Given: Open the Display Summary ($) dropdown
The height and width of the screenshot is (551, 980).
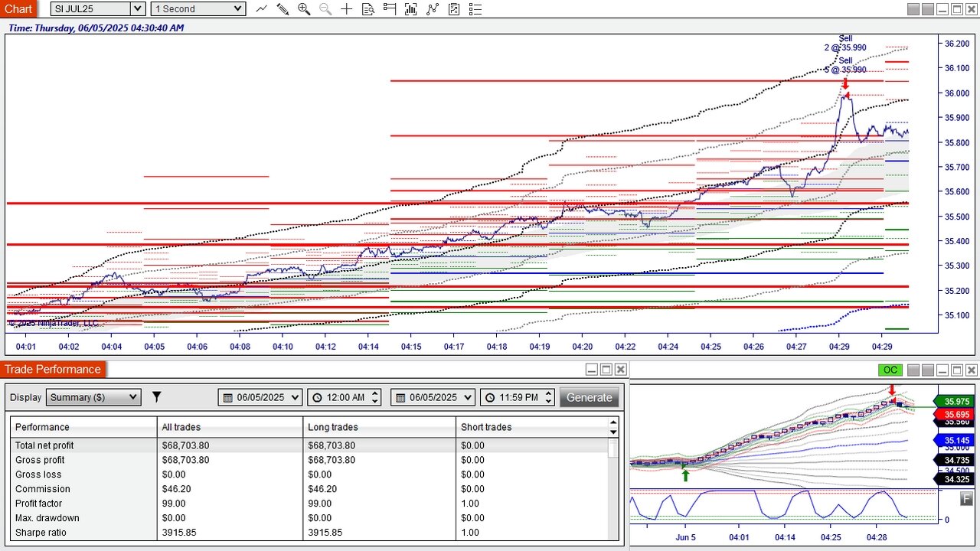Looking at the screenshot, I should 93,397.
